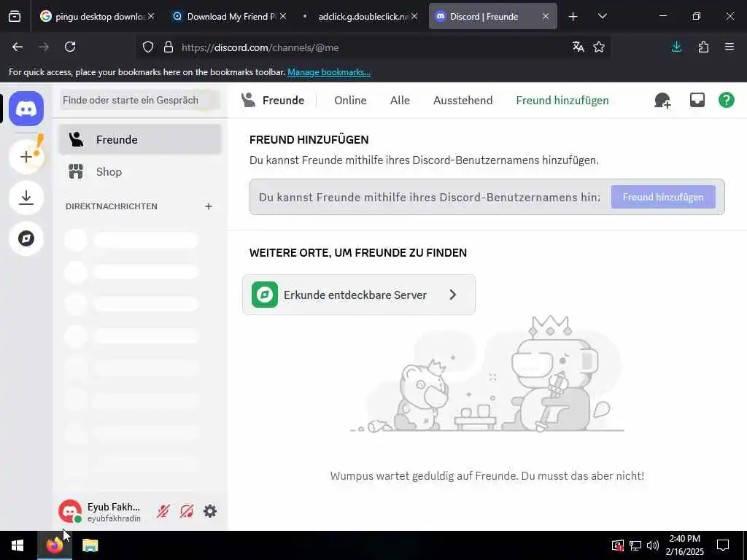747x560 pixels.
Task: Click the Manage bookmarks link
Action: click(329, 72)
